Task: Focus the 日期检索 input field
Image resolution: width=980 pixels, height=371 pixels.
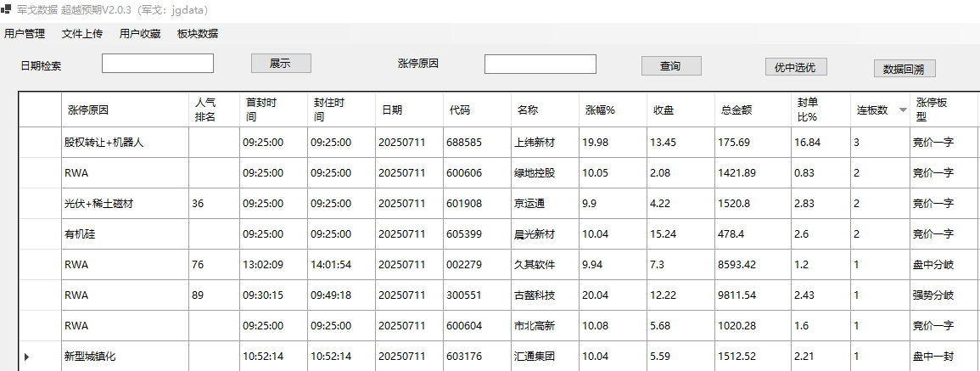Action: [158, 63]
